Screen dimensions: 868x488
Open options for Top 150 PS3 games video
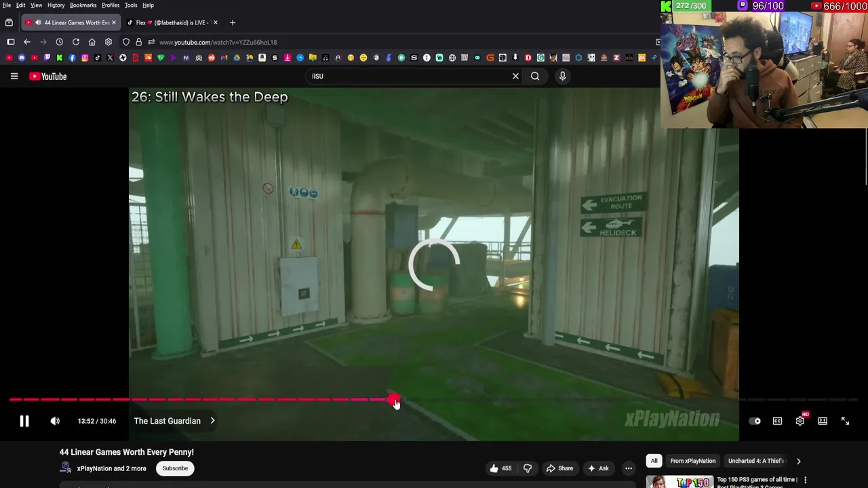point(806,480)
